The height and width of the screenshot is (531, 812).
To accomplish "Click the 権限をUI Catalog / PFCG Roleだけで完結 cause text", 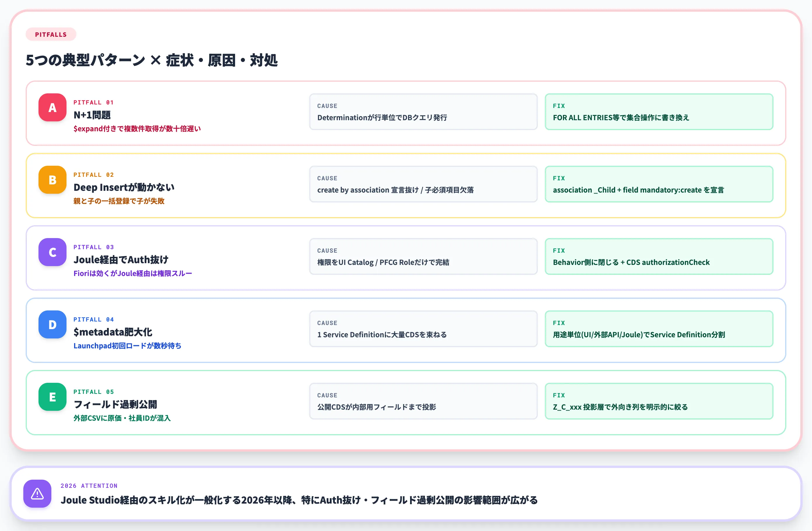I will 383,262.
